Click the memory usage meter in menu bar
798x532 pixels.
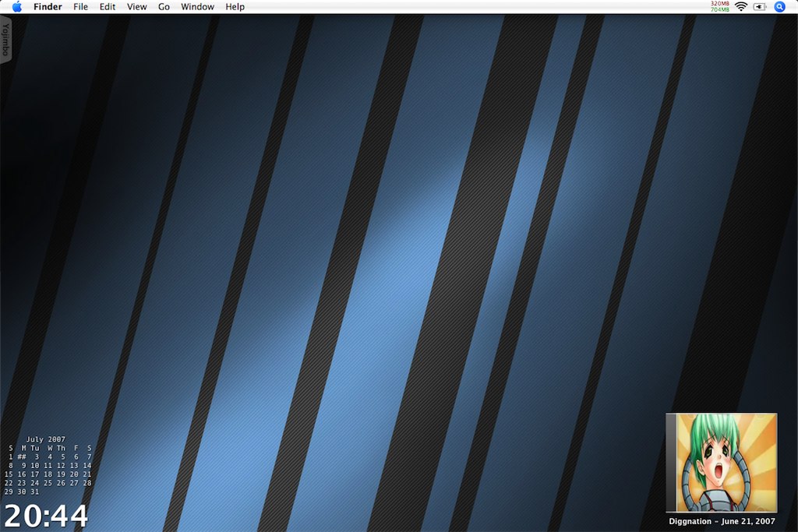coord(719,6)
